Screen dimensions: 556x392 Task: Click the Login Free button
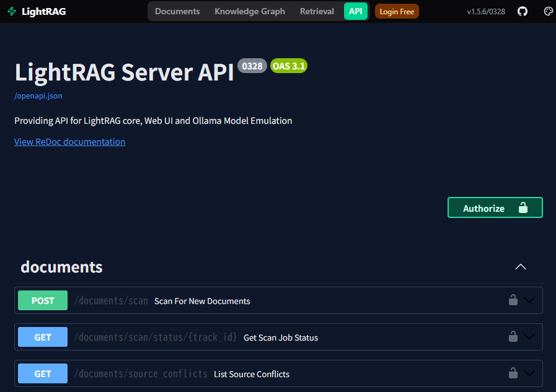click(397, 11)
